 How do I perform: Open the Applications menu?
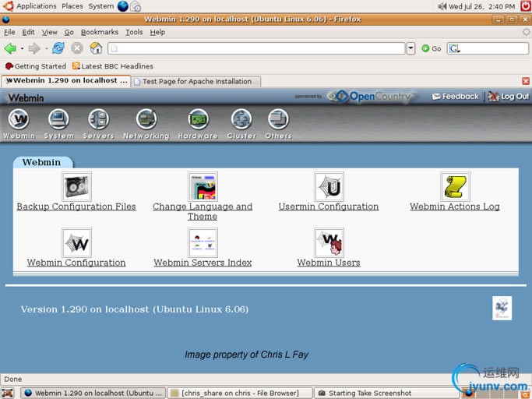[x=37, y=6]
